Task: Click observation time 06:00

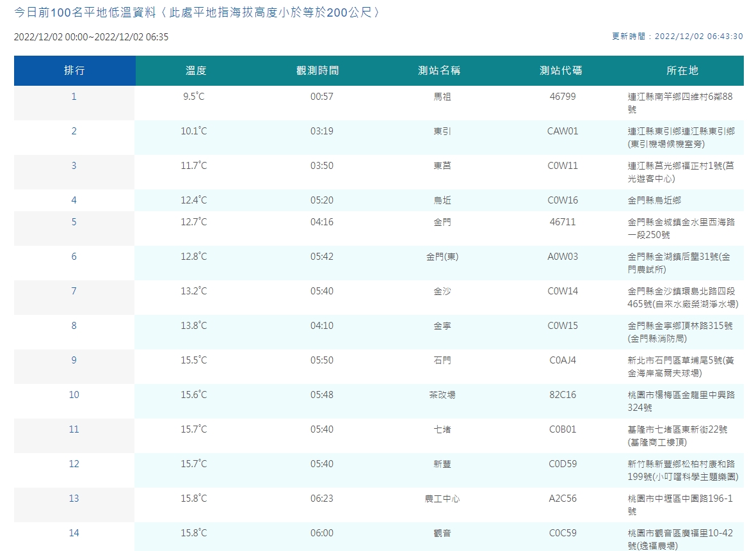Action: 321,532
